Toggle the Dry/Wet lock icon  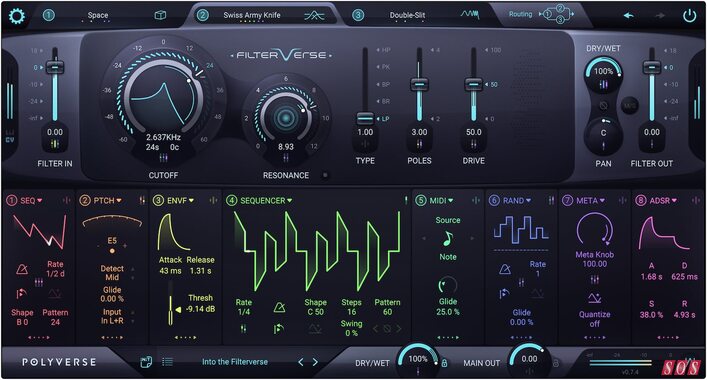pos(445,363)
